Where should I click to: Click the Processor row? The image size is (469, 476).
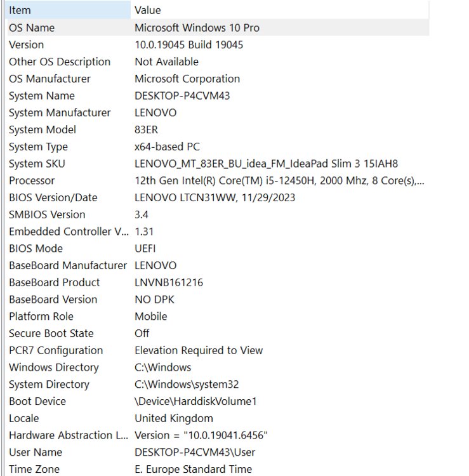pyautogui.click(x=32, y=181)
